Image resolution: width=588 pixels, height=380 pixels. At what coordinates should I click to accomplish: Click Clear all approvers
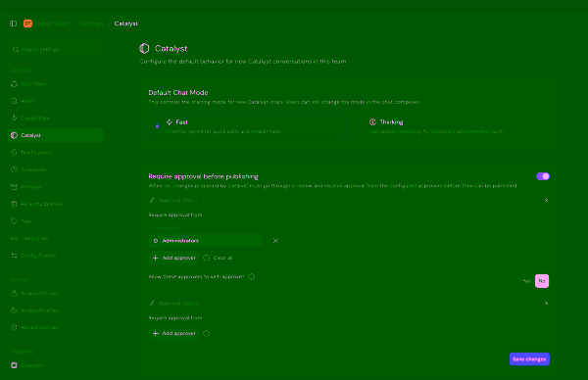(222, 258)
